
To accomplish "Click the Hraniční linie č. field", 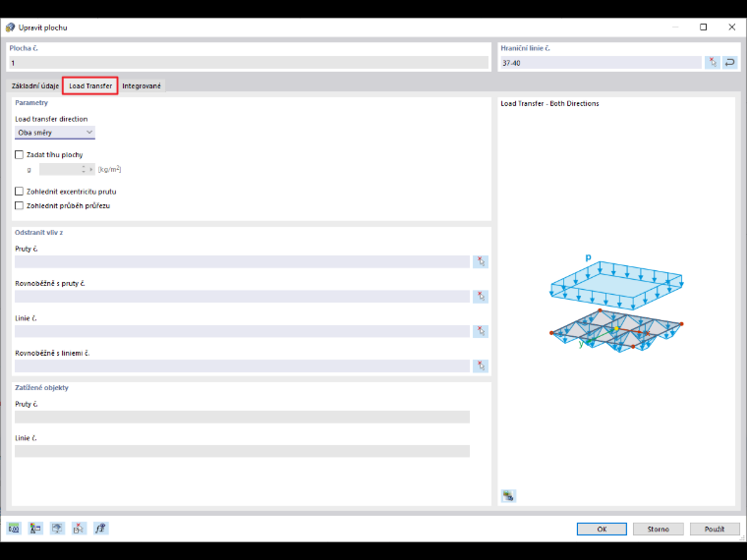I will (x=601, y=62).
